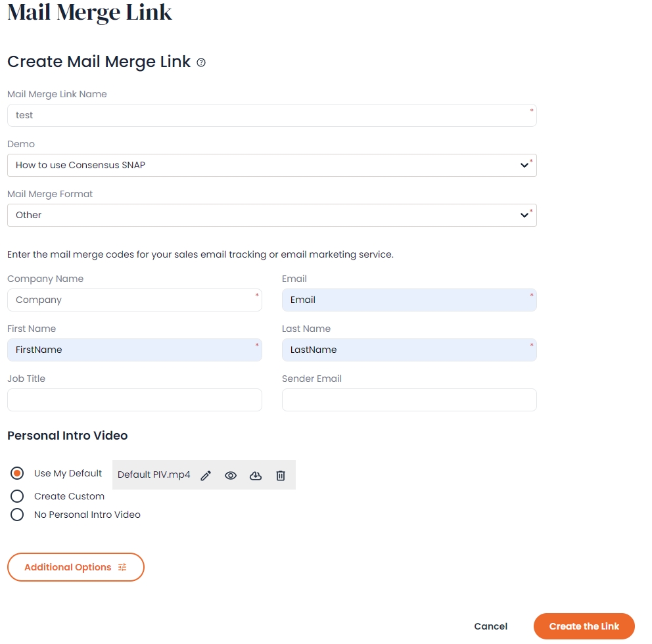Viewport: 652px width, 644px height.
Task: Open the edit pencil for Default PIV.mp4
Action: pyautogui.click(x=206, y=475)
